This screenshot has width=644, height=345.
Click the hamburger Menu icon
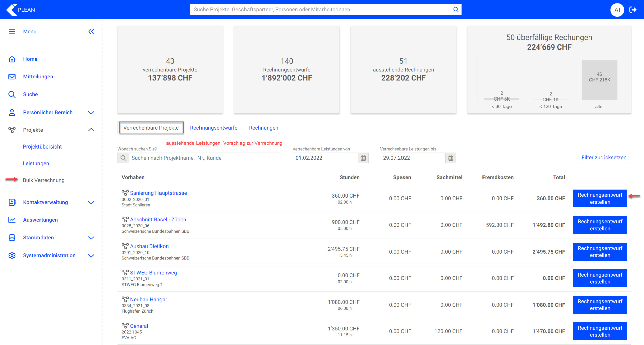click(12, 32)
